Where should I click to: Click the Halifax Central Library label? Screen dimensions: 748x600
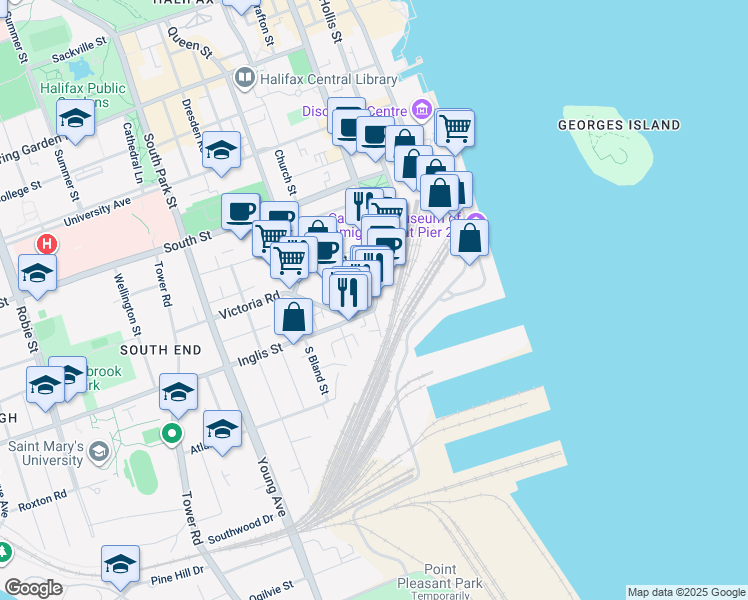pyautogui.click(x=329, y=79)
